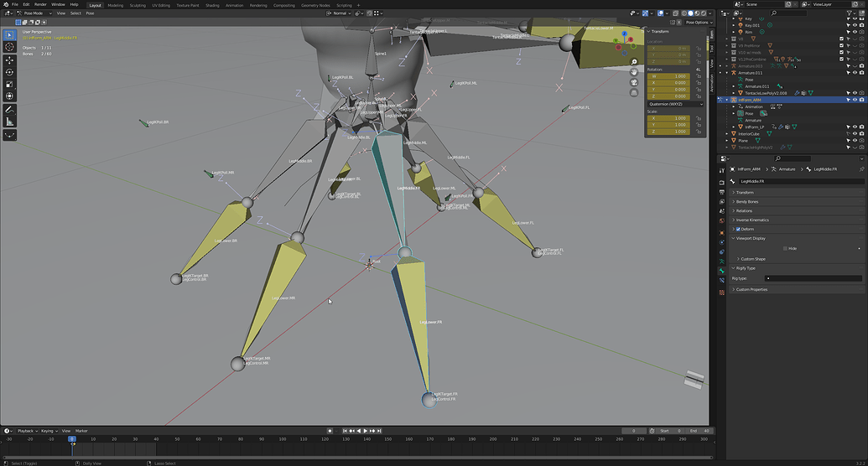
Task: Choose the Measure tool
Action: tap(9, 122)
